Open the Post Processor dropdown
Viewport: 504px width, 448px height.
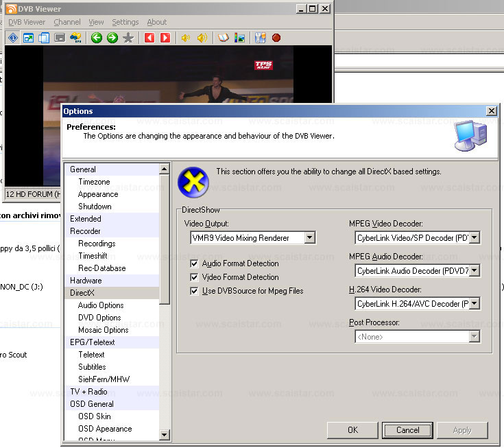(475, 337)
